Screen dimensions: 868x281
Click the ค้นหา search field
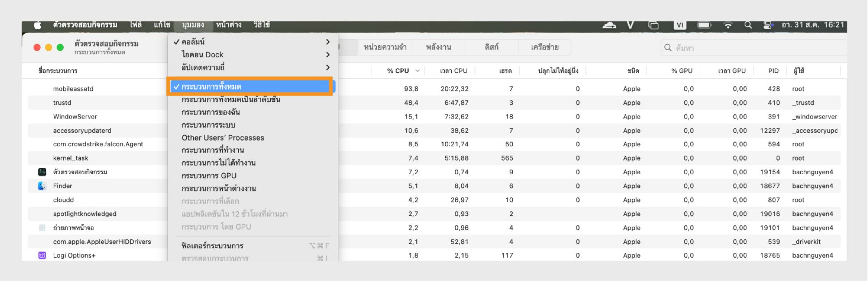753,48
